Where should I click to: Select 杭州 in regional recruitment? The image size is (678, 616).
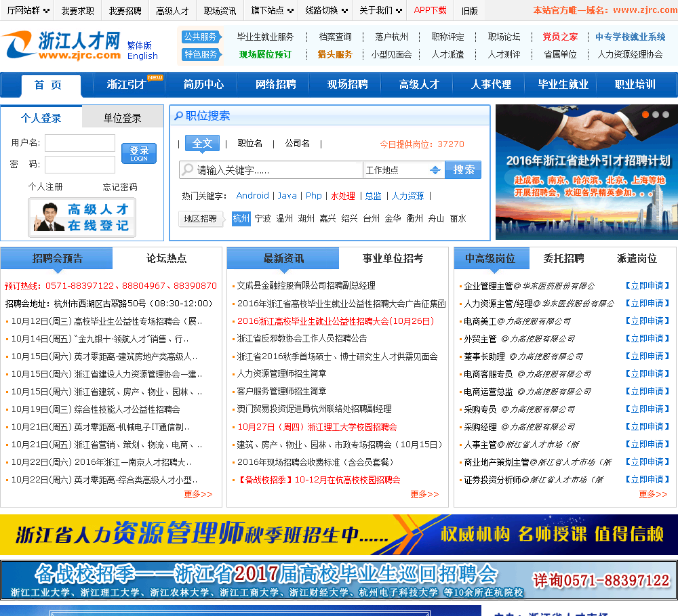241,218
